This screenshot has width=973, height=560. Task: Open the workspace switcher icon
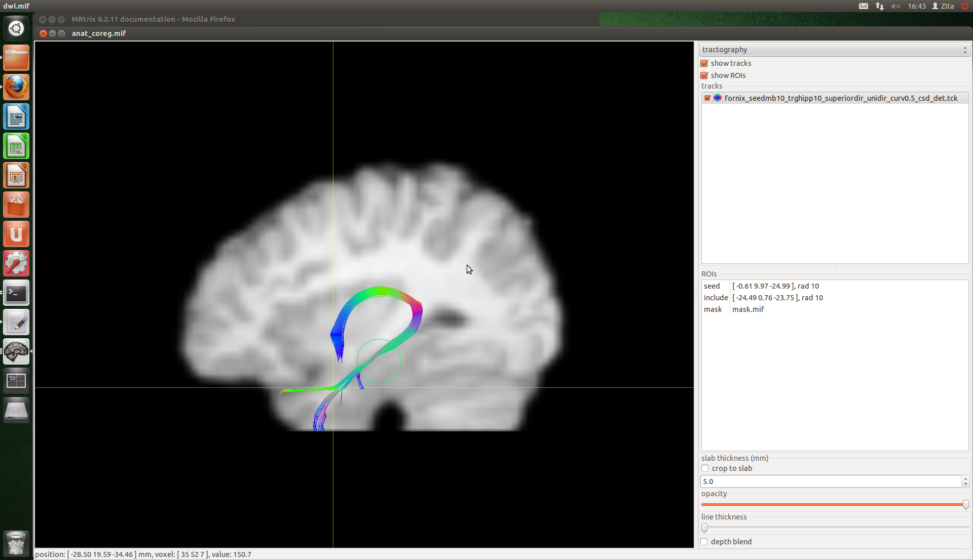click(16, 381)
